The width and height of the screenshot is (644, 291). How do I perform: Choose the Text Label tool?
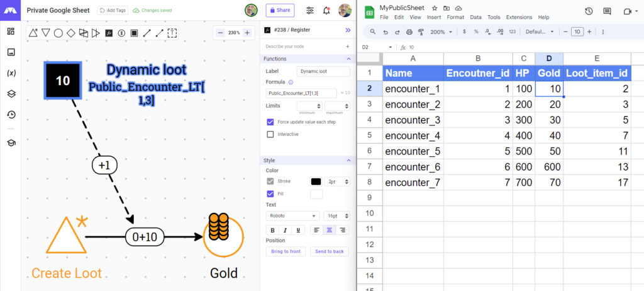click(x=171, y=33)
